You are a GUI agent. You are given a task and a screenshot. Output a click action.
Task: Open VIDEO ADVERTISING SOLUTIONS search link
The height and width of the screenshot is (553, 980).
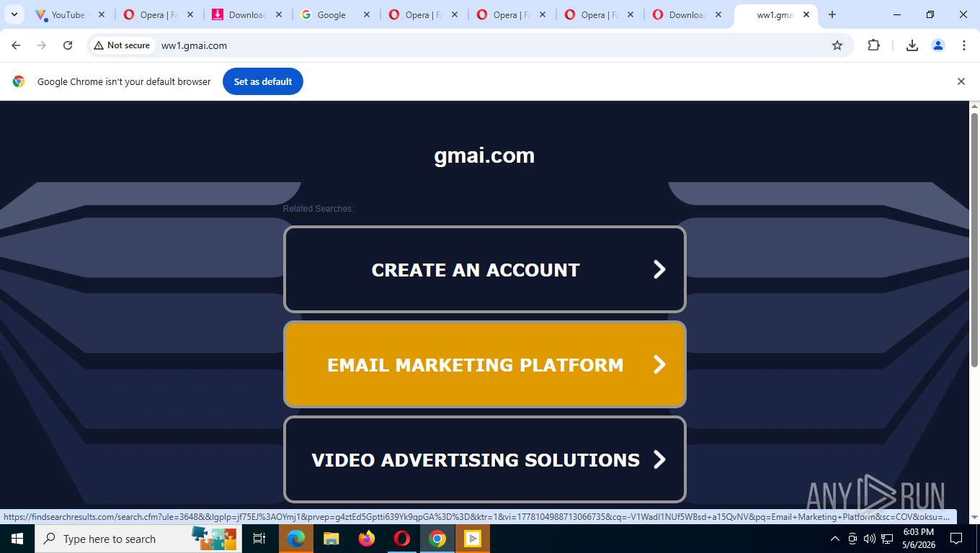[485, 459]
